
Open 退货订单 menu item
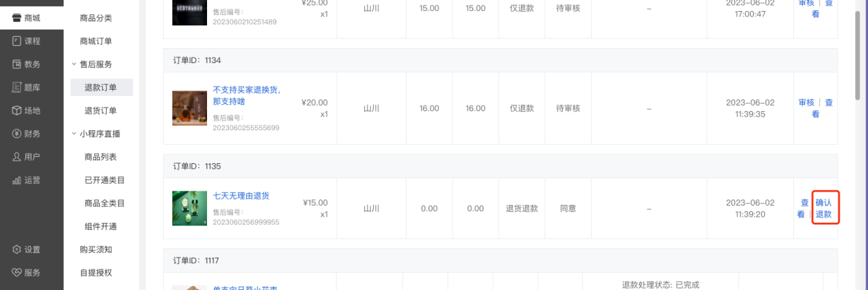click(100, 110)
